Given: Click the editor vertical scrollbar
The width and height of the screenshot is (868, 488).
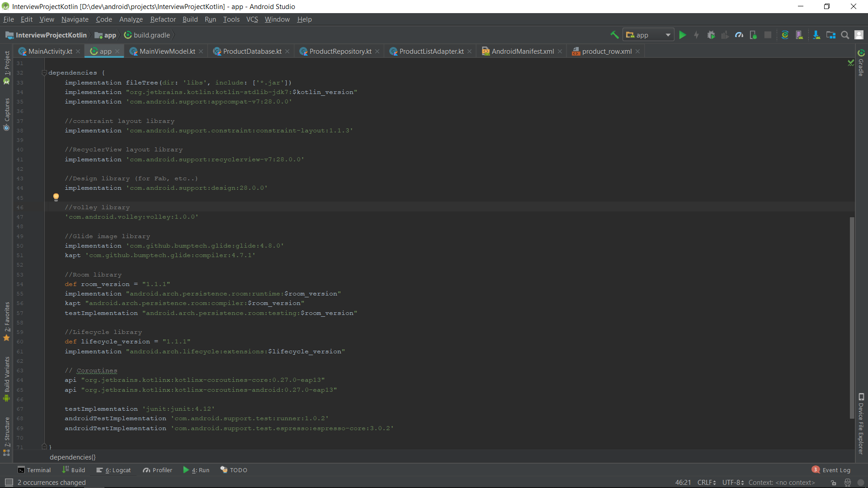Looking at the screenshot, I should [x=852, y=318].
